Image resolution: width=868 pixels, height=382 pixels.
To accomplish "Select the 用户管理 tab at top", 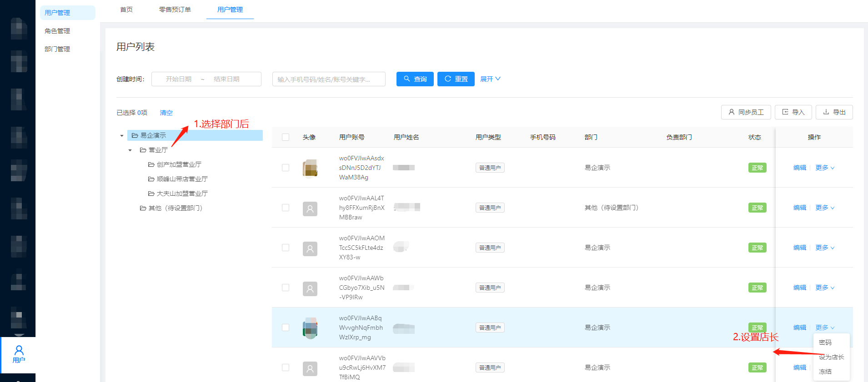I will tap(230, 10).
